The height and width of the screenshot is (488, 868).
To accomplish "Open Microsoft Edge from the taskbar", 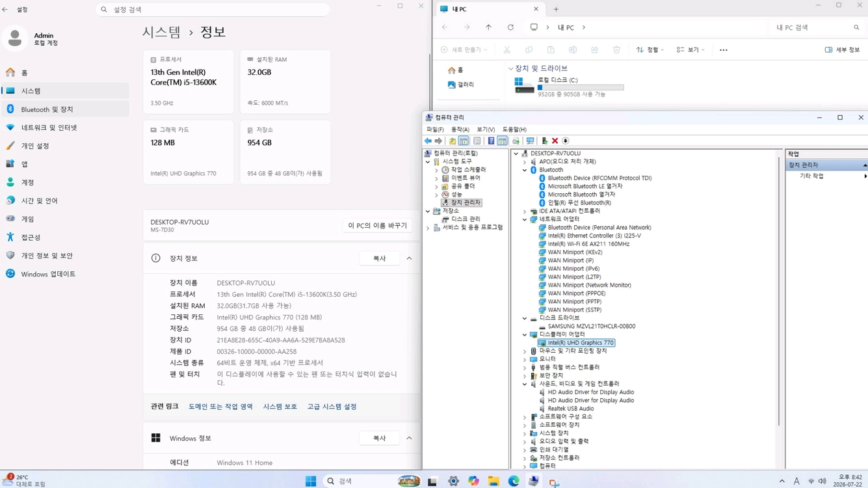I will 514,481.
